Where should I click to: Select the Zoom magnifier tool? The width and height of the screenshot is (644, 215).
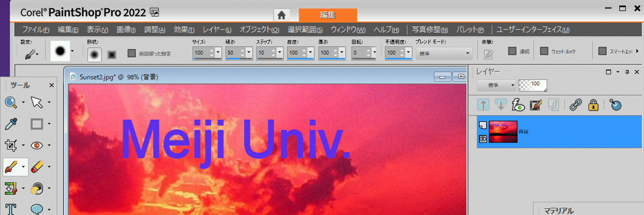(11, 102)
